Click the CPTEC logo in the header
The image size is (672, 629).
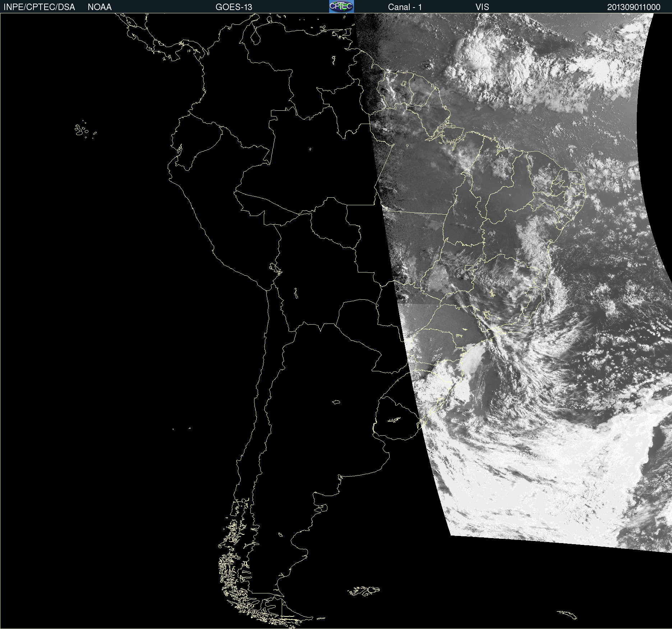click(x=341, y=6)
